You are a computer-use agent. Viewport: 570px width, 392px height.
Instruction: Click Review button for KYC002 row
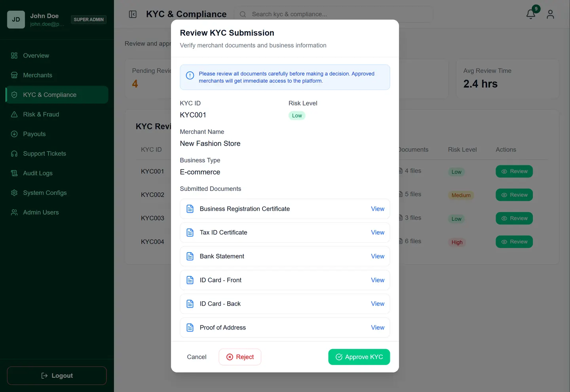pyautogui.click(x=514, y=195)
